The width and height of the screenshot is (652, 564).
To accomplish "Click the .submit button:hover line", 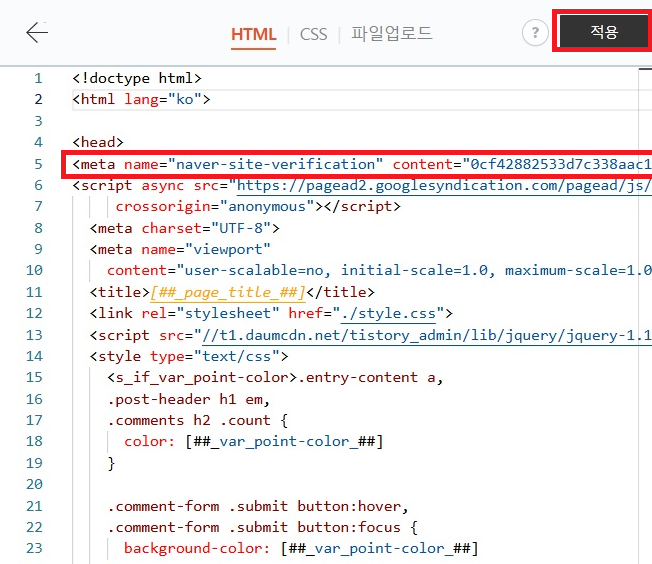I will pyautogui.click(x=258, y=506).
